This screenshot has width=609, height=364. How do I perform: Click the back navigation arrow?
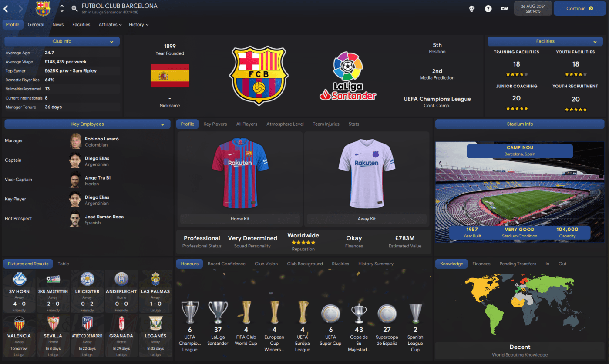click(x=6, y=9)
